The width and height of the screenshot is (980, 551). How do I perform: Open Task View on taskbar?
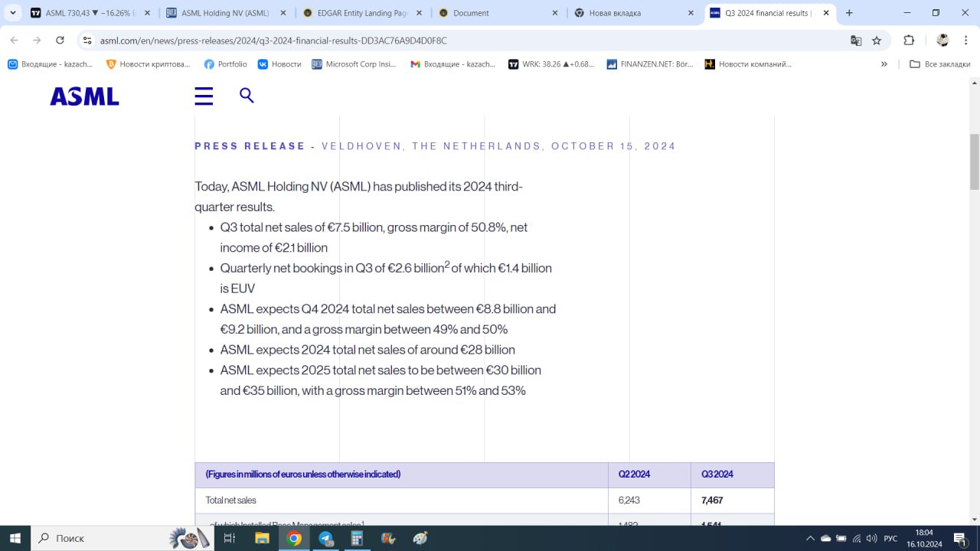click(229, 539)
